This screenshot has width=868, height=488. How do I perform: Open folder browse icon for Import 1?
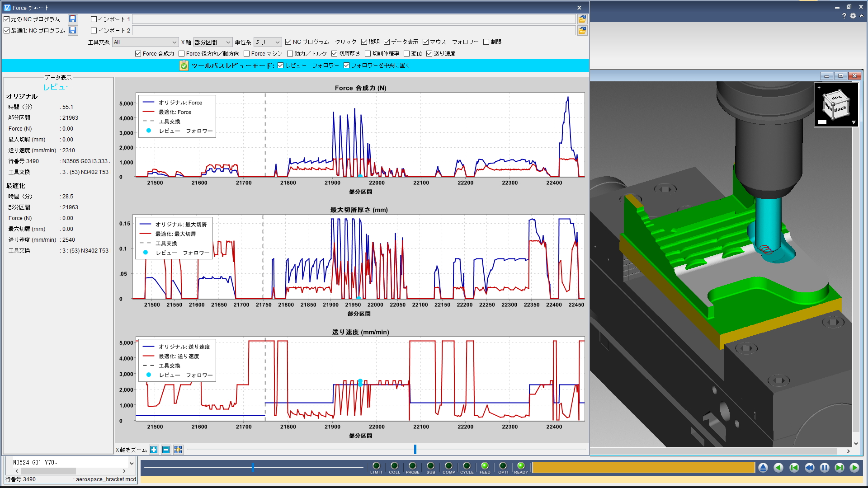tap(582, 19)
